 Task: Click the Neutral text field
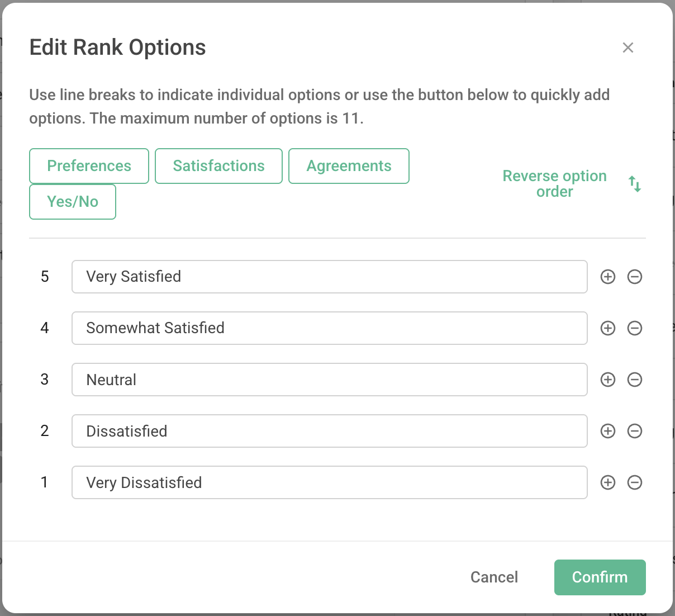point(329,380)
